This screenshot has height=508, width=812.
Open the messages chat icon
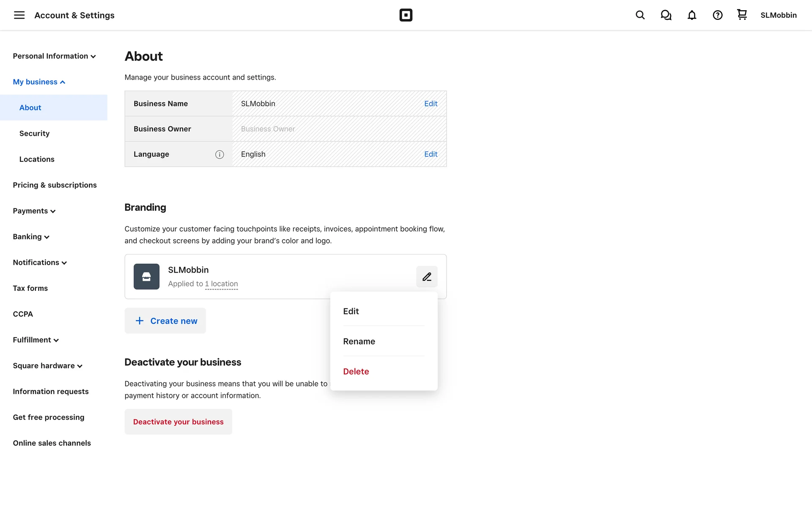(x=666, y=15)
